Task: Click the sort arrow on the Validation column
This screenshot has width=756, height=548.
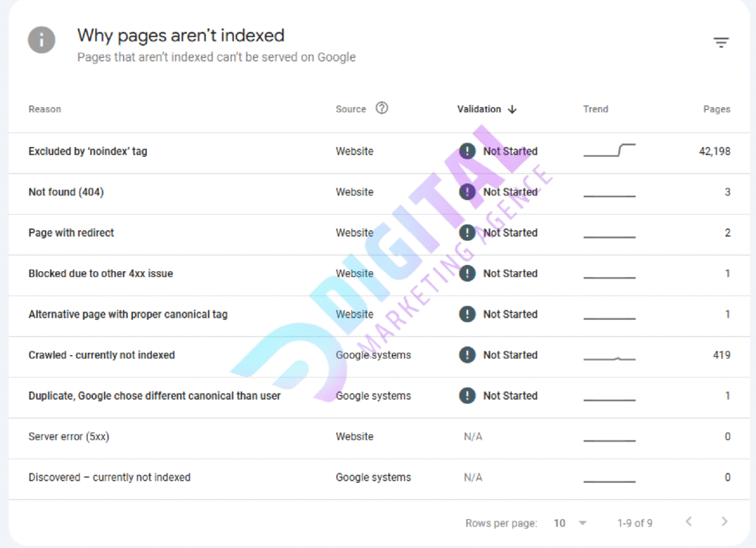Action: click(511, 109)
